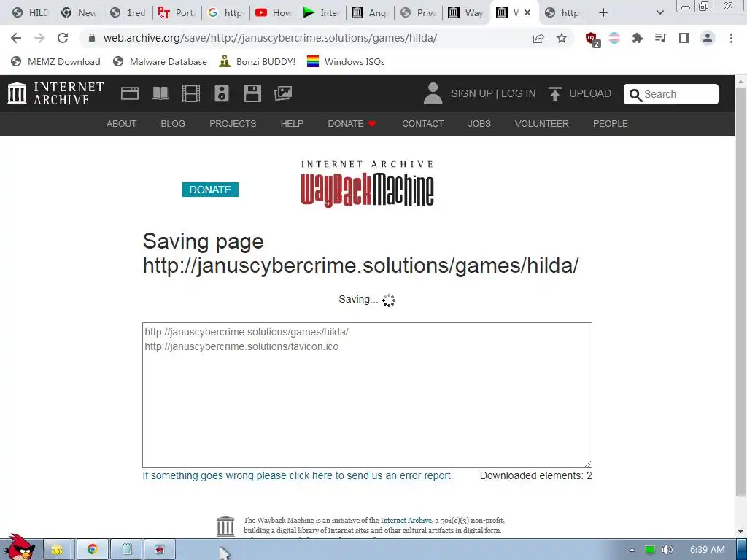747x560 pixels.
Task: Open Bonzi BUDDY! bookmark
Action: [258, 61]
